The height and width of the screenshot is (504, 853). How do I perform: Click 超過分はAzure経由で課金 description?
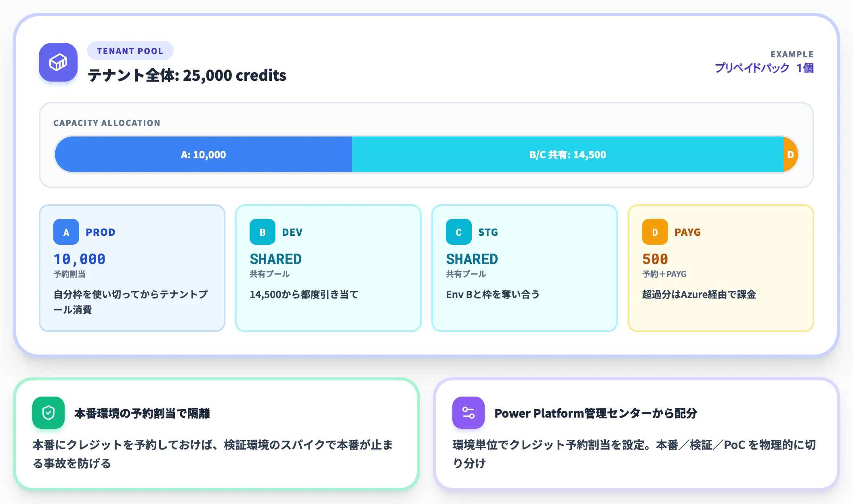(699, 294)
